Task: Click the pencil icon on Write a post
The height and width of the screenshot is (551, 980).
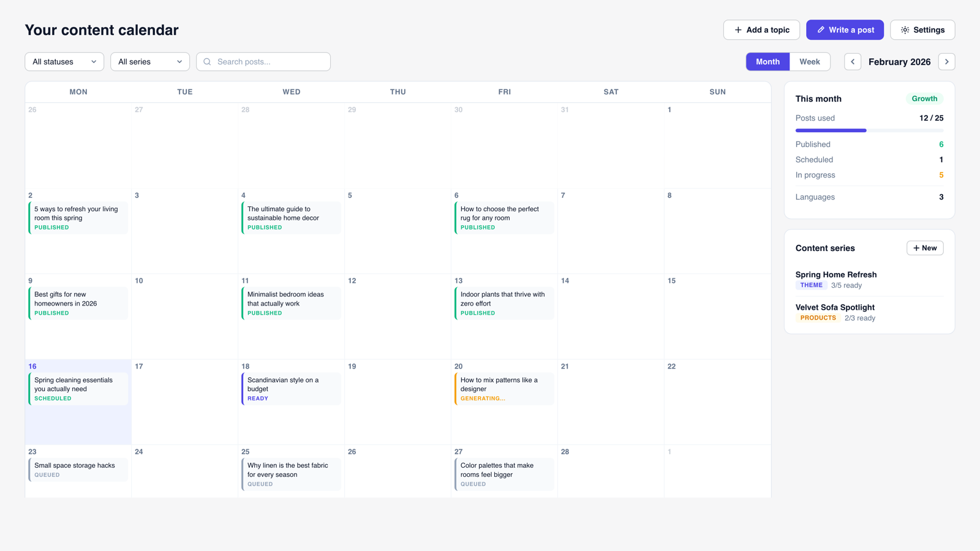Action: tap(821, 29)
